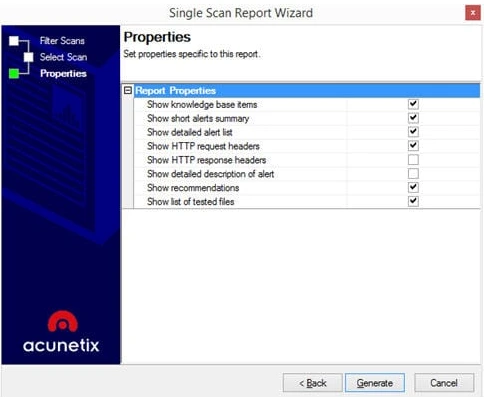Select the 'Show list of tested files' label
The image size is (484, 397).
click(x=191, y=202)
